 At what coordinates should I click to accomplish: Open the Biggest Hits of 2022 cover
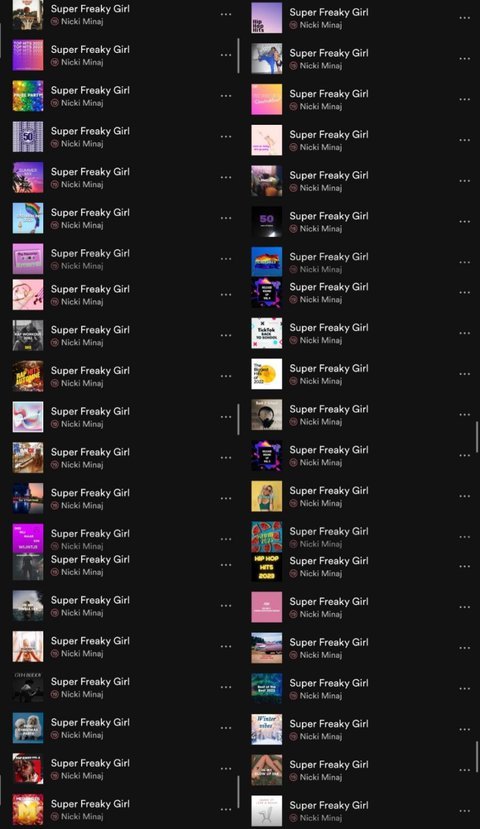click(x=266, y=374)
